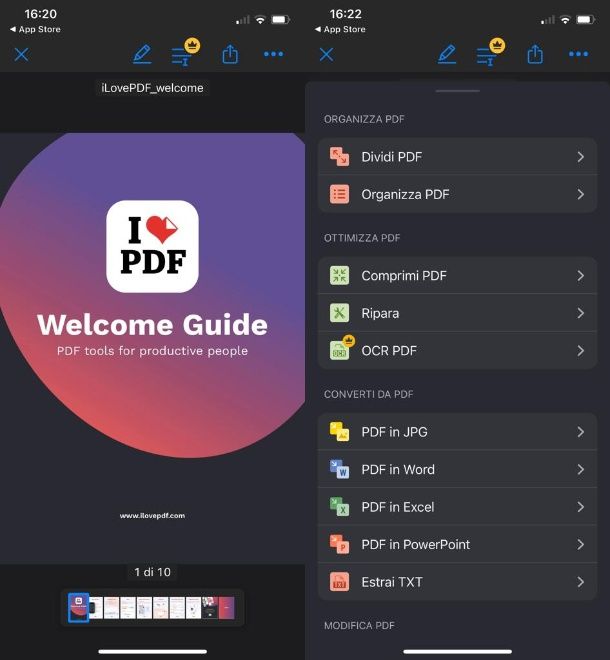Tap the Wi-Fi status icon in right screen
This screenshot has width=610, height=660.
point(565,19)
